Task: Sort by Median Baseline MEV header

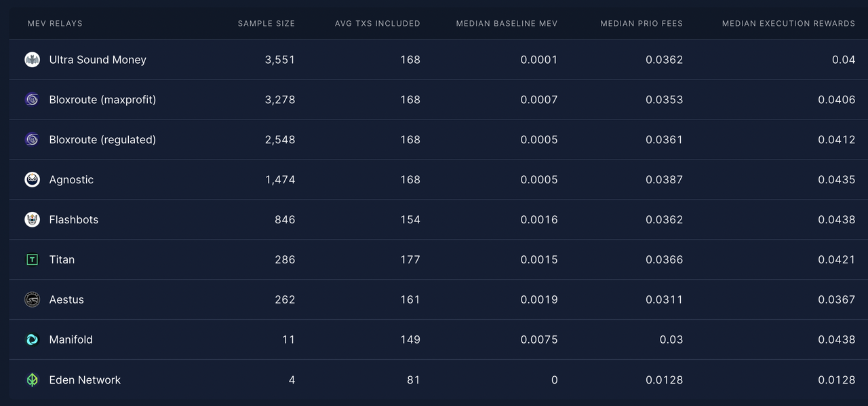Action: click(507, 24)
